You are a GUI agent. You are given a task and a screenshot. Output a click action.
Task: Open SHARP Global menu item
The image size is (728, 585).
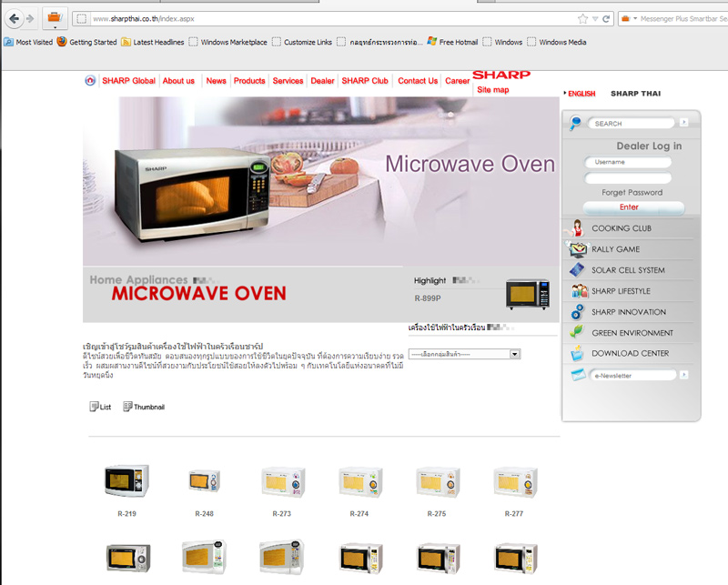128,81
